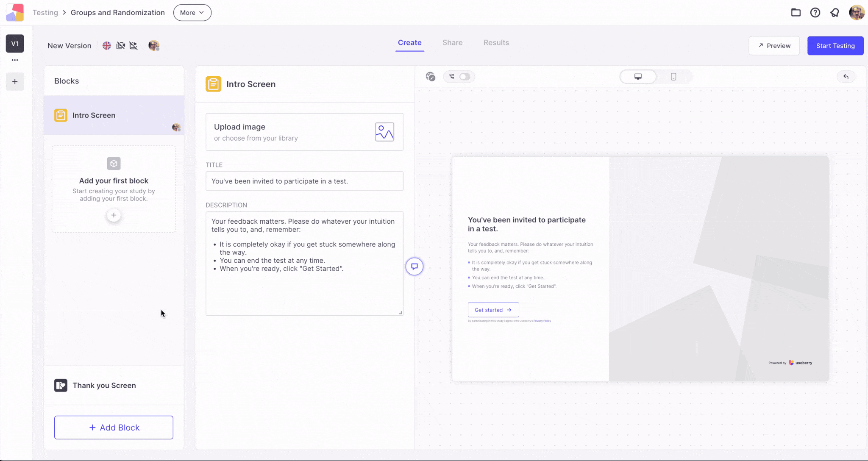The image size is (868, 461).
Task: Switch to the Share tab
Action: pyautogui.click(x=452, y=43)
